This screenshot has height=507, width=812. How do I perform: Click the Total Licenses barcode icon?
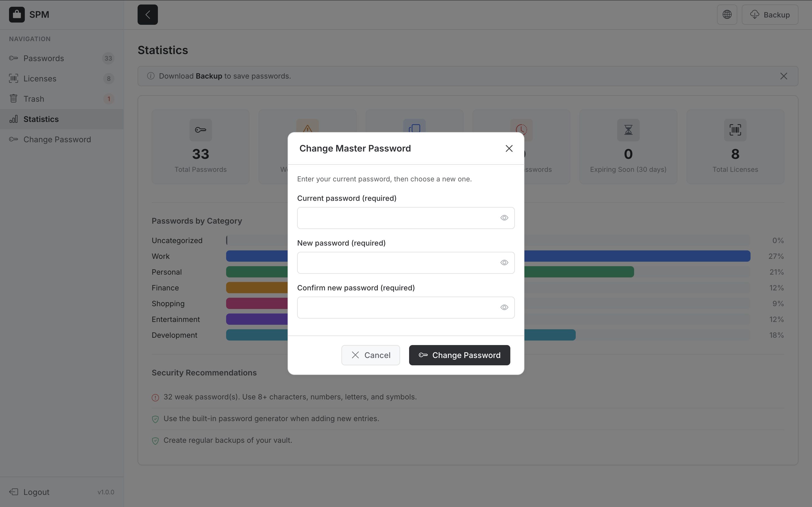[735, 130]
